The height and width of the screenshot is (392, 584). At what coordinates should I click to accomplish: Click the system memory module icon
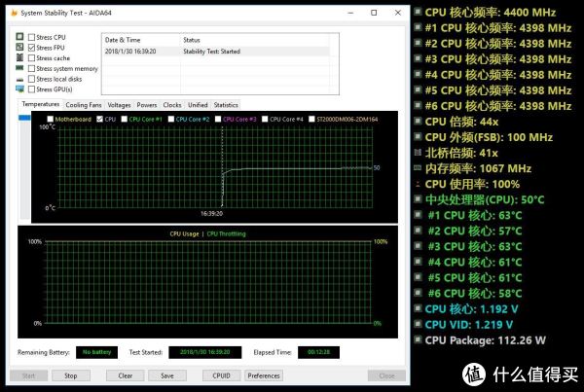(19, 68)
